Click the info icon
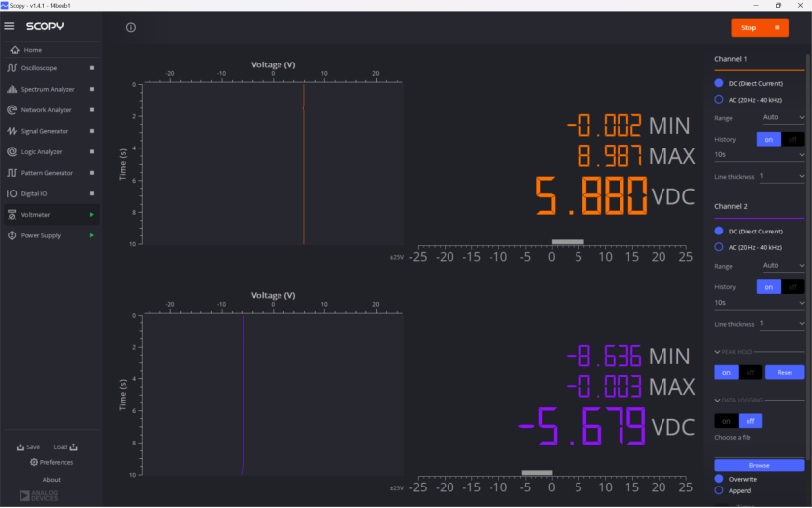The width and height of the screenshot is (812, 508). (x=131, y=28)
